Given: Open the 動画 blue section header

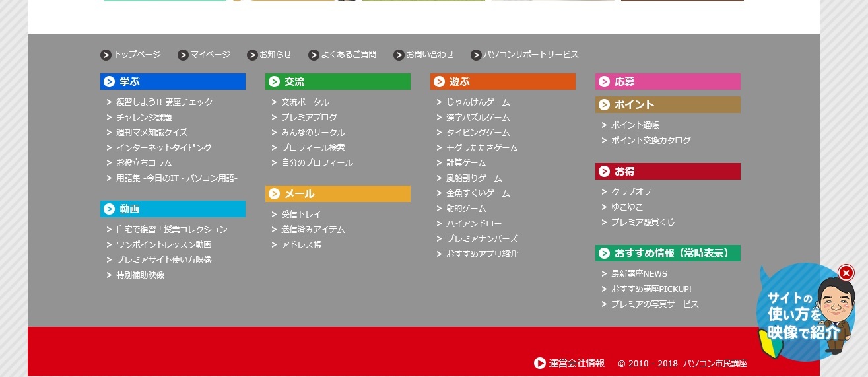Looking at the screenshot, I should pos(173,209).
